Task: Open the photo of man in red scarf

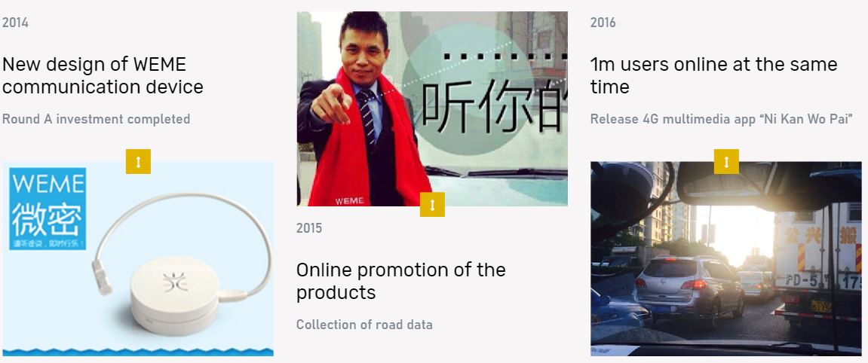Action: (x=432, y=109)
